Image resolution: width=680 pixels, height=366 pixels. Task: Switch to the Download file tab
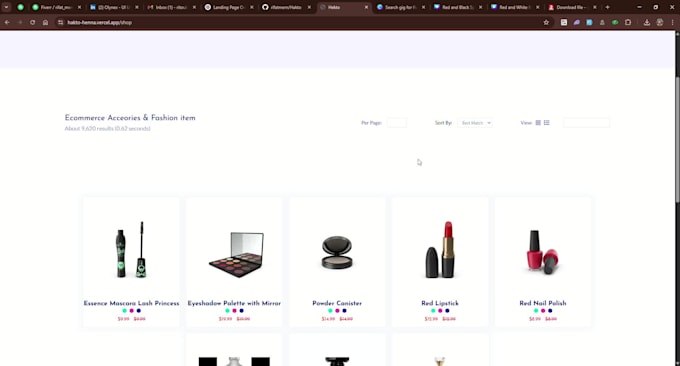(x=572, y=7)
